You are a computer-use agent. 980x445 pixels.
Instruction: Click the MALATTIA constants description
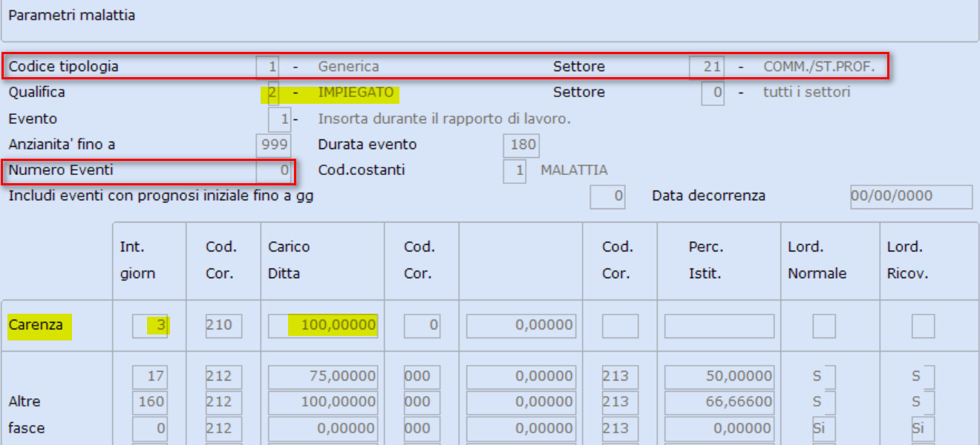click(574, 171)
